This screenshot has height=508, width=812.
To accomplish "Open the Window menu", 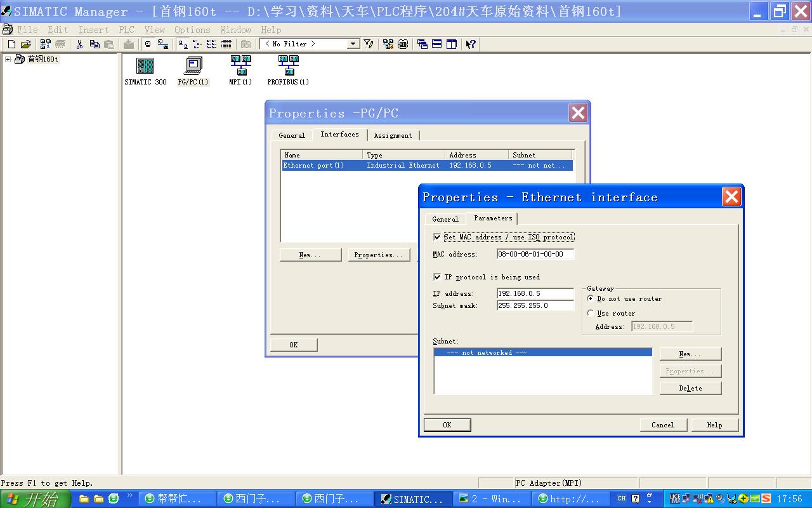I will coord(235,30).
